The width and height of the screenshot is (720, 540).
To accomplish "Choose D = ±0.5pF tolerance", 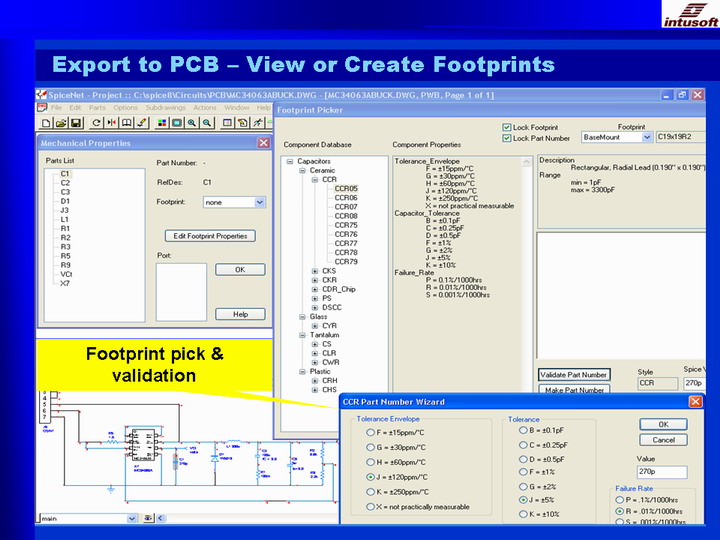I will click(523, 459).
